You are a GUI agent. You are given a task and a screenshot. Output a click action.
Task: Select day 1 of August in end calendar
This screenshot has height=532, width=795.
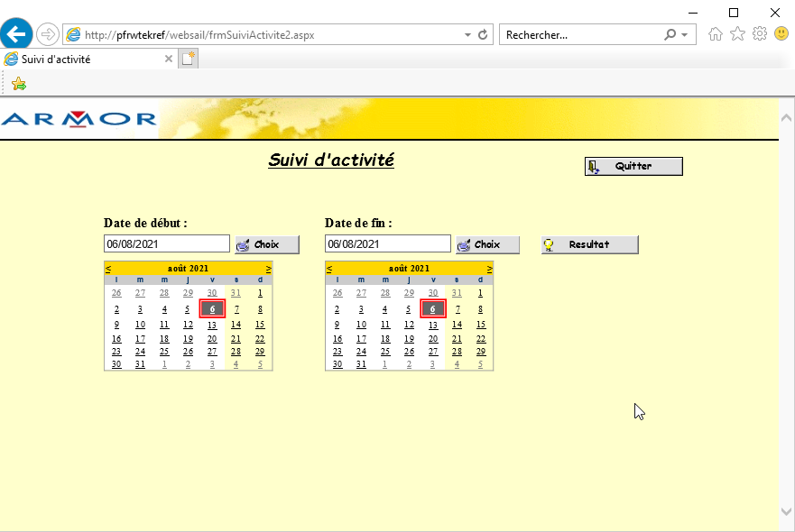point(481,293)
